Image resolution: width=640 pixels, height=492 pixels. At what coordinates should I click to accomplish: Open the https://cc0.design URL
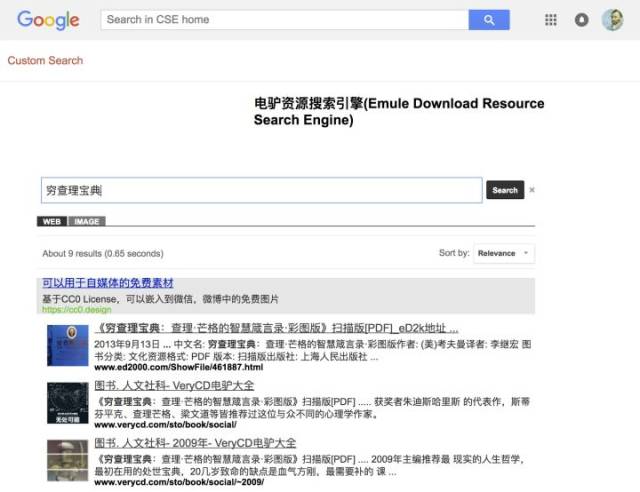pos(77,309)
